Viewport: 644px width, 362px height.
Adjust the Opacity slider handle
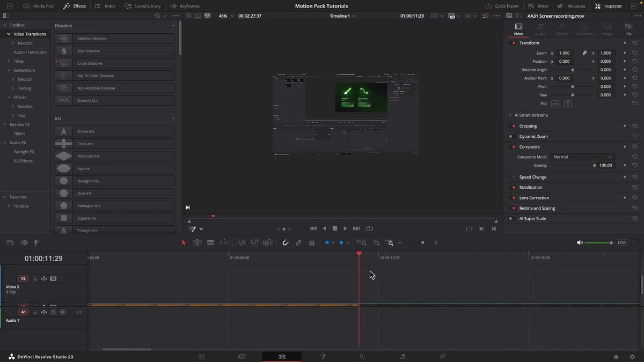click(595, 166)
